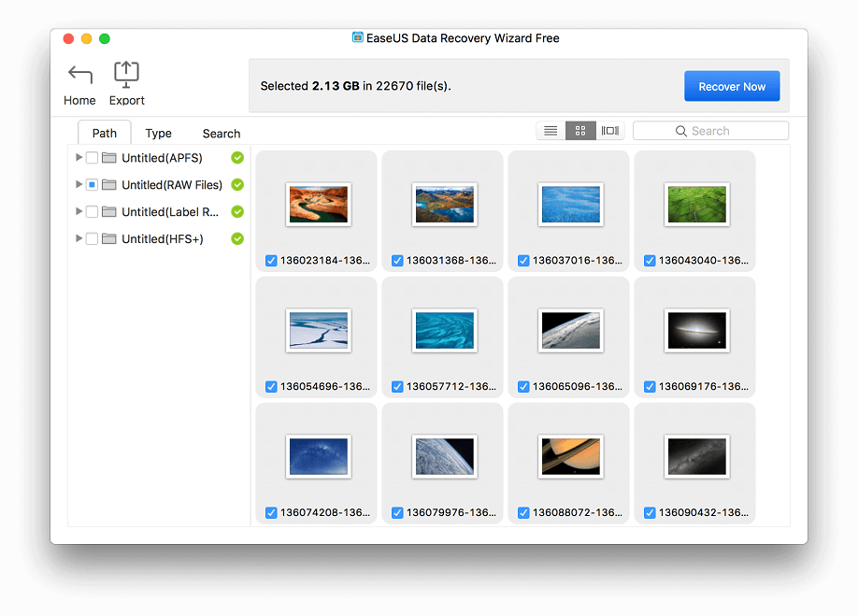This screenshot has height=616, width=858.
Task: Expand the Untitled(RAW Files) tree item
Action: pyautogui.click(x=79, y=184)
